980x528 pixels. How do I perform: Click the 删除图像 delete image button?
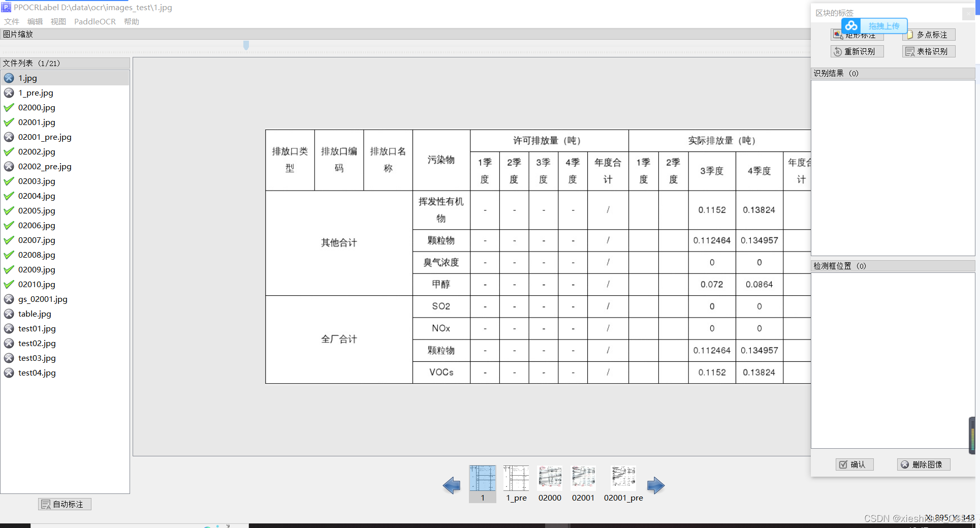923,464
